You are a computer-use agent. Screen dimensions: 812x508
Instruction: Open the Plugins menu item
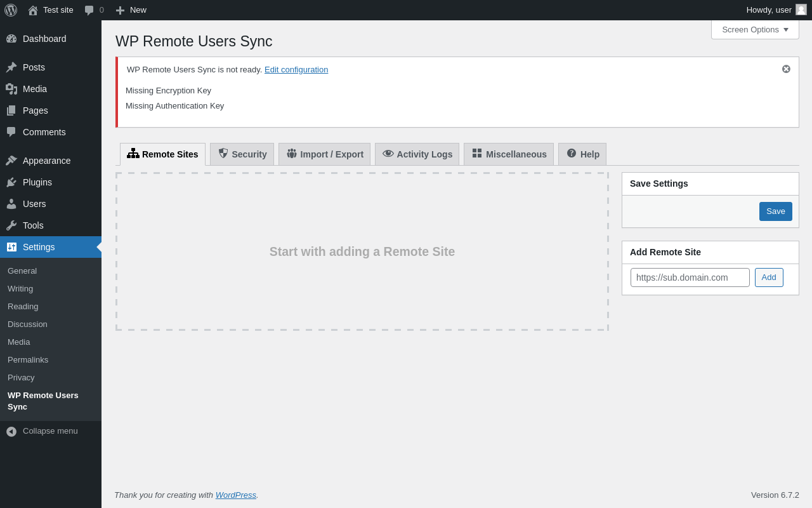click(x=37, y=182)
